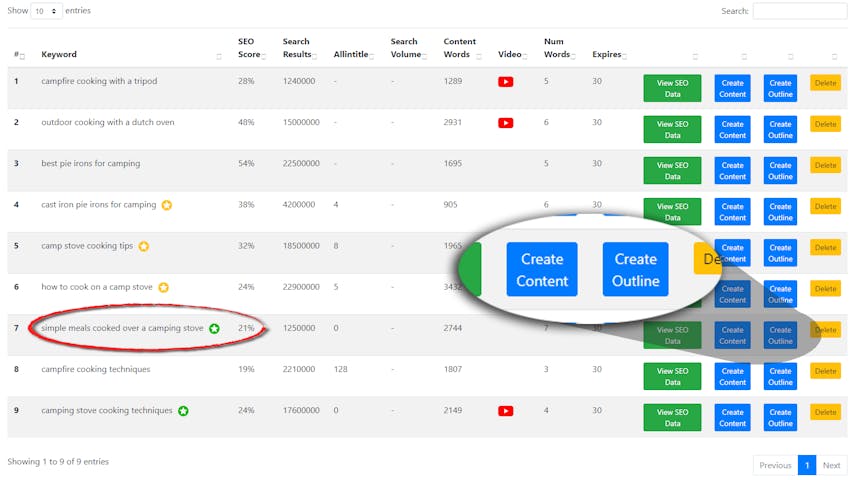Click green star beside camping stove cooking techniques
855x480 pixels.
(x=183, y=411)
